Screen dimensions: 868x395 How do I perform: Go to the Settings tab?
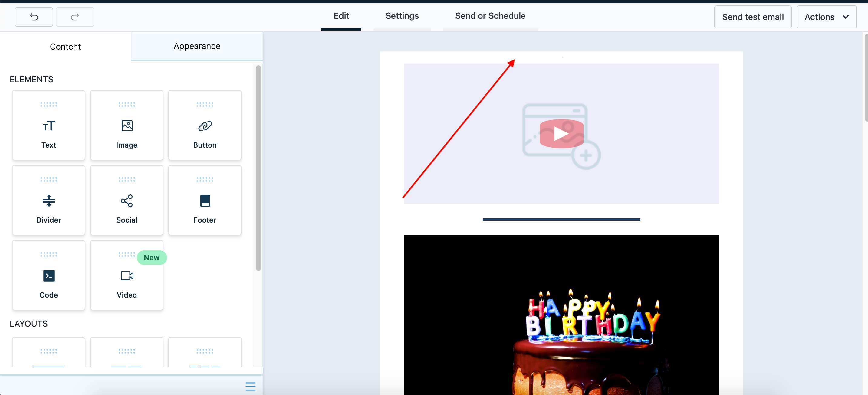click(402, 16)
